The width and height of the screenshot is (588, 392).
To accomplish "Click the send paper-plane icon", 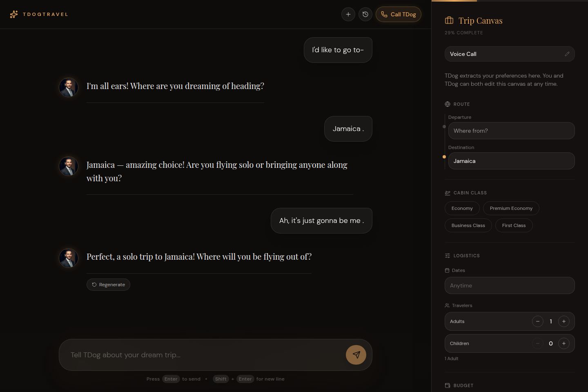I will [x=356, y=355].
